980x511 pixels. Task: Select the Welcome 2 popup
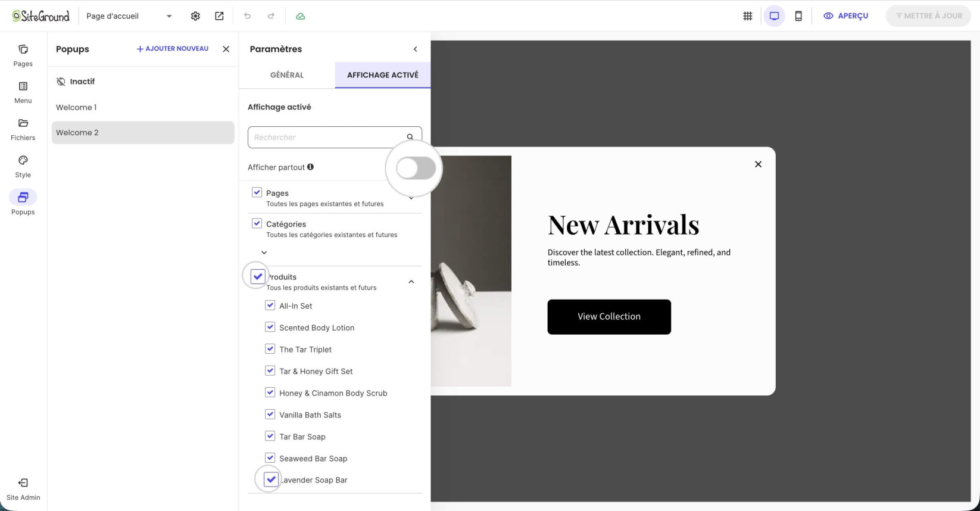pyautogui.click(x=143, y=133)
